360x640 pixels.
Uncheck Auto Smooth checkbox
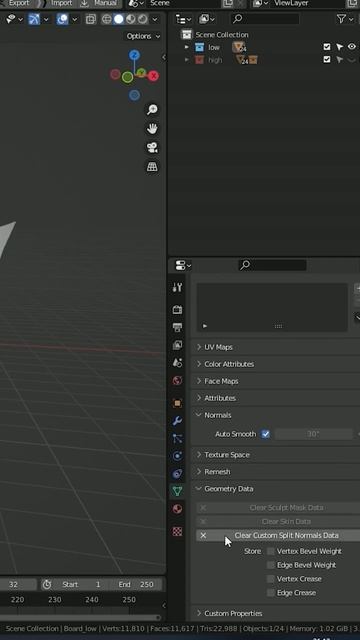(266, 434)
